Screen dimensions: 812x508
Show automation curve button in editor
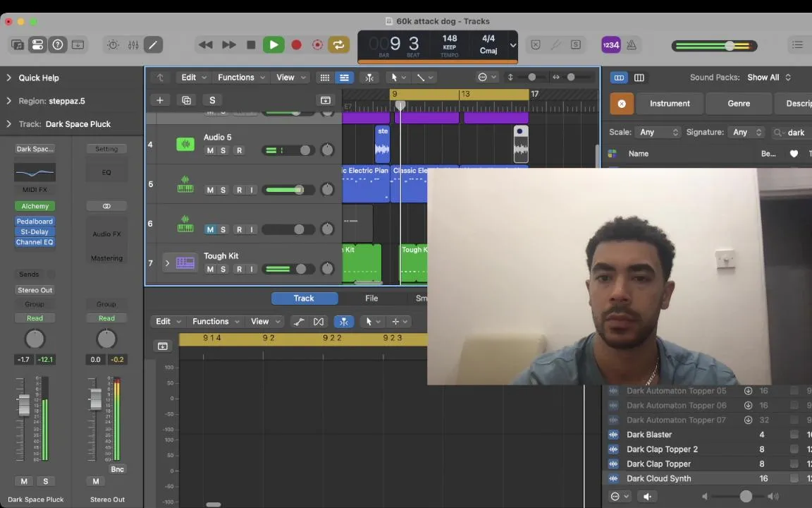(299, 322)
